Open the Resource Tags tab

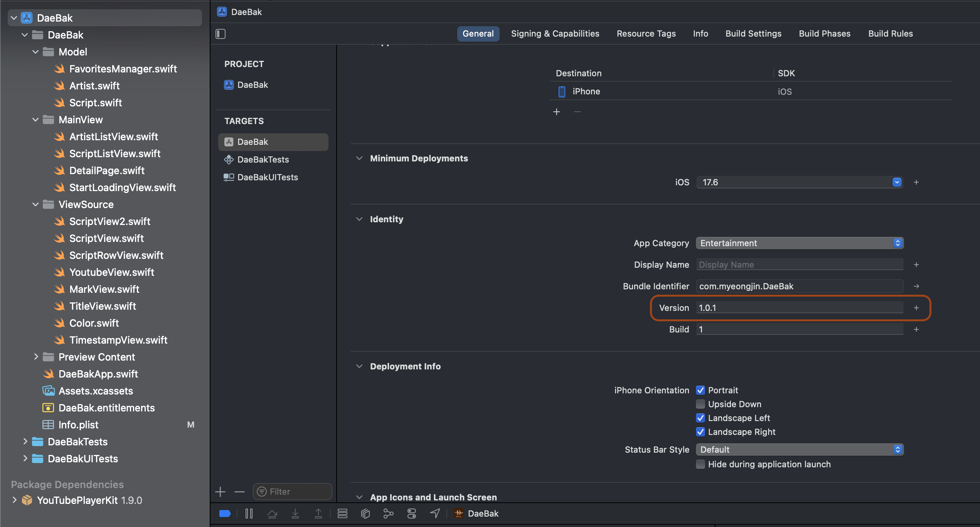pyautogui.click(x=646, y=34)
